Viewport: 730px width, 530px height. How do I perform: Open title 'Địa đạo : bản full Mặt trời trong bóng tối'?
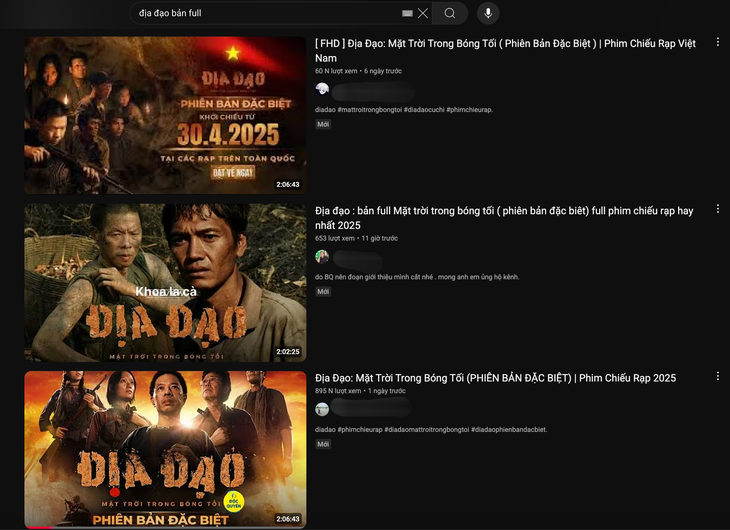click(504, 218)
